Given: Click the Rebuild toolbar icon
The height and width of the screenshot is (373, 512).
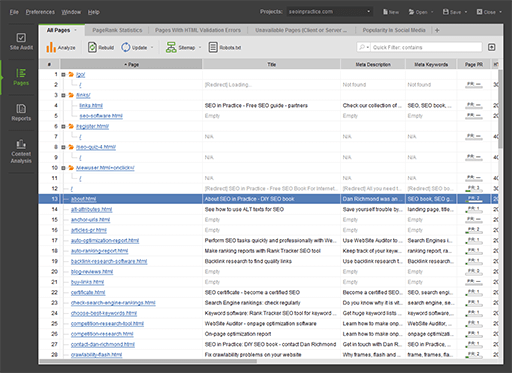Looking at the screenshot, I should pyautogui.click(x=92, y=47).
